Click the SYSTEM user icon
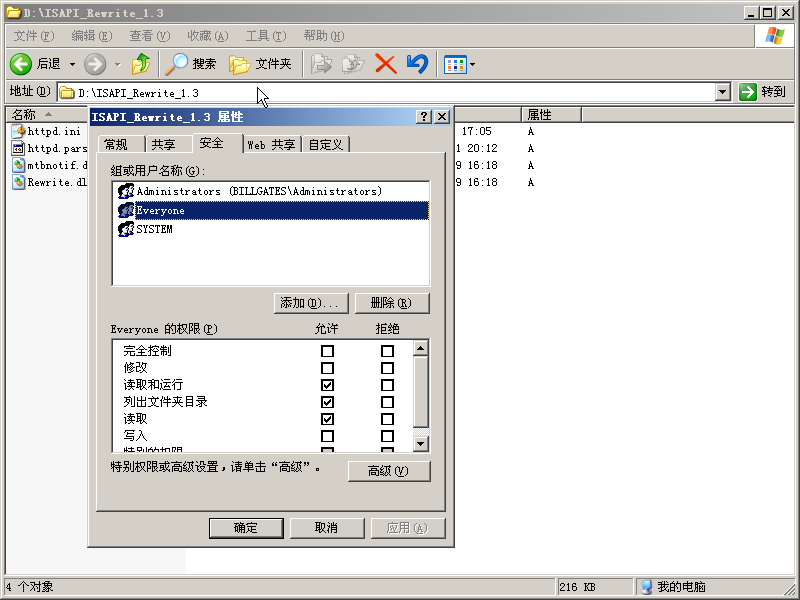Image resolution: width=800 pixels, height=600 pixels. click(126, 229)
